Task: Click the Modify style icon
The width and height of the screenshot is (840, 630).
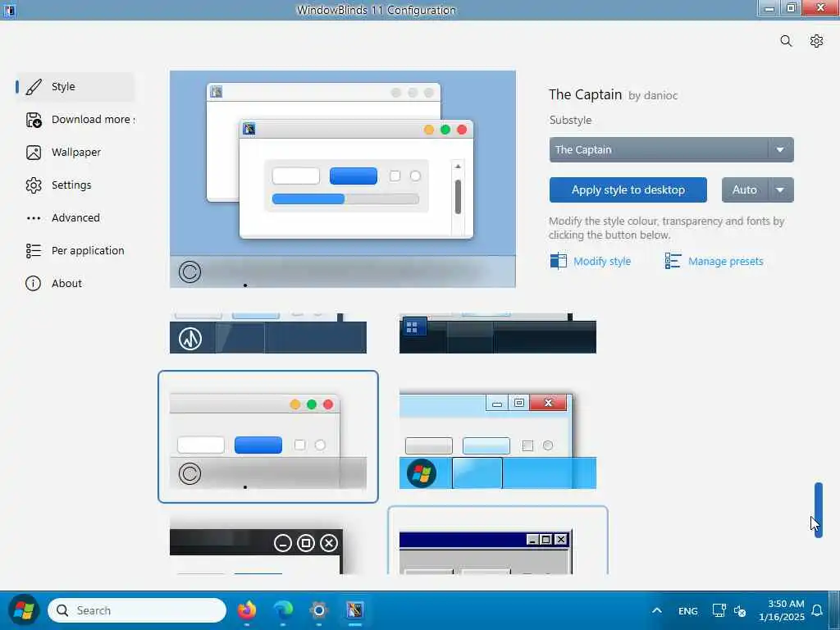Action: [558, 261]
